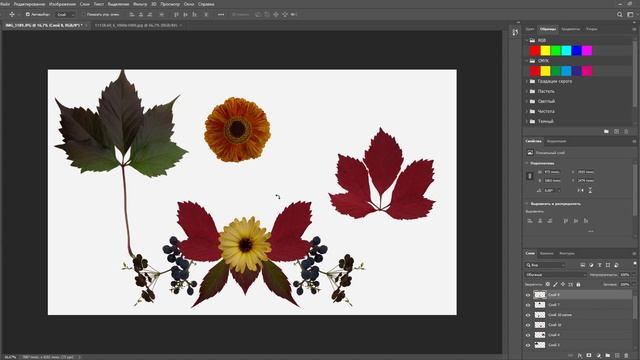Hide the Слой 10 layer
Image resolution: width=640 pixels, height=360 pixels.
tap(528, 325)
